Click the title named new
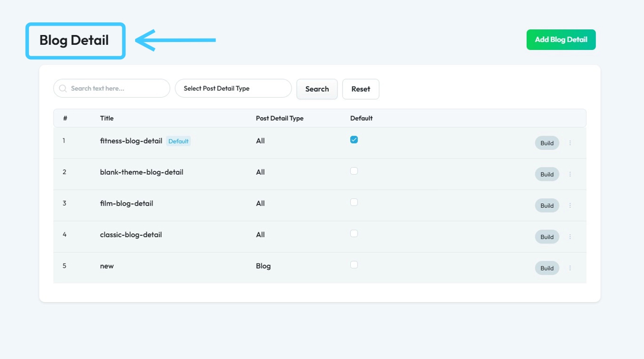The image size is (644, 359). coord(107,266)
